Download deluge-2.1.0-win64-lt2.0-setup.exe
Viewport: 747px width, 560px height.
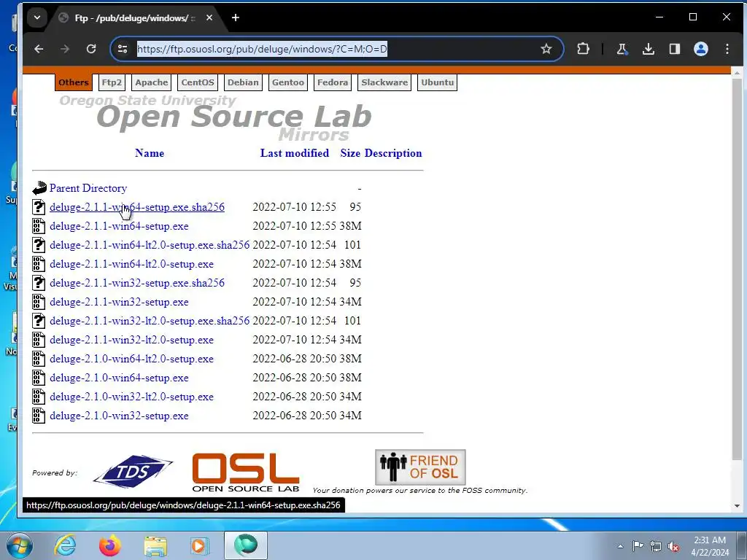click(x=131, y=359)
